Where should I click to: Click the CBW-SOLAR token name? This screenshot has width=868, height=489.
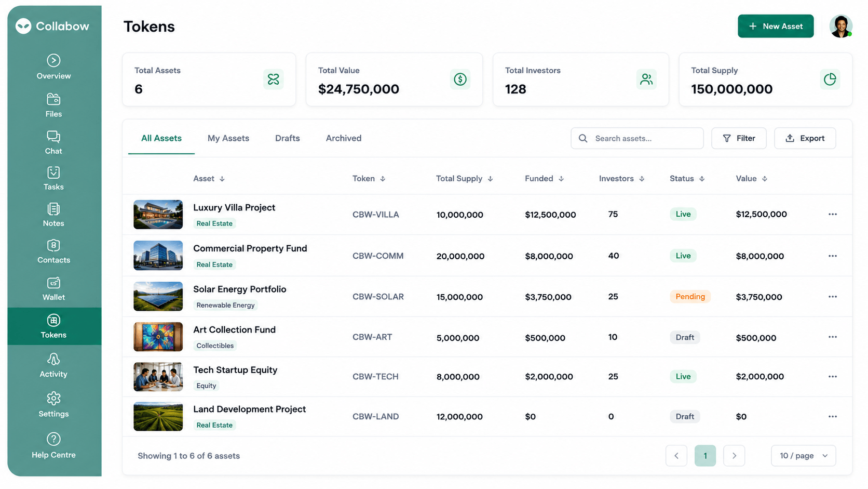[x=378, y=297]
